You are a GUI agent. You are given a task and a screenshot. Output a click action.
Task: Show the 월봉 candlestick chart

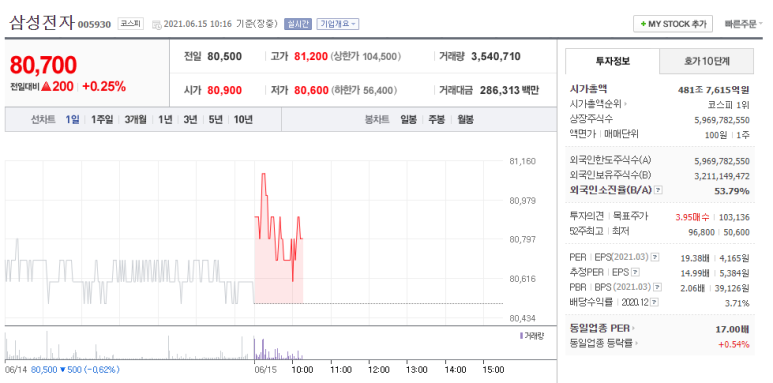(x=465, y=120)
